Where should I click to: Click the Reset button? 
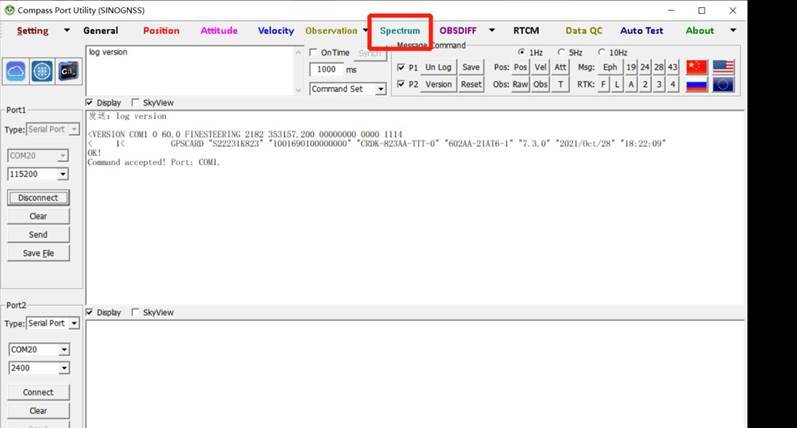pyautogui.click(x=471, y=84)
